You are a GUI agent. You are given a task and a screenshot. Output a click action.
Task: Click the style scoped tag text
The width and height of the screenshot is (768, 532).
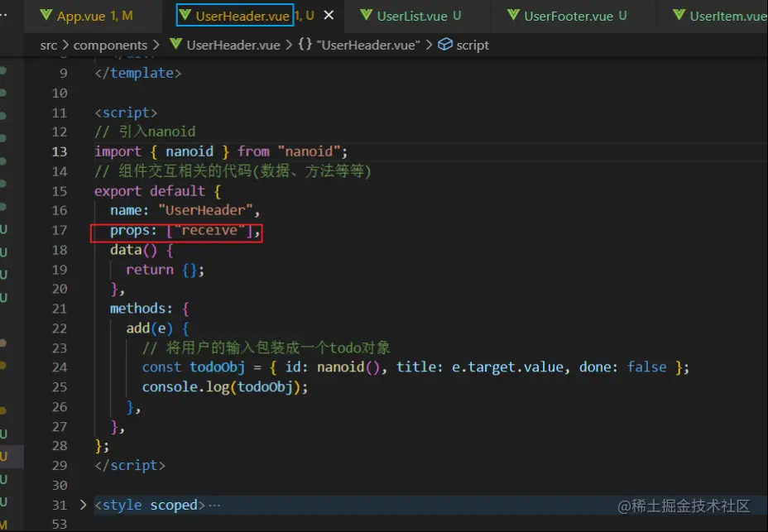[150, 505]
